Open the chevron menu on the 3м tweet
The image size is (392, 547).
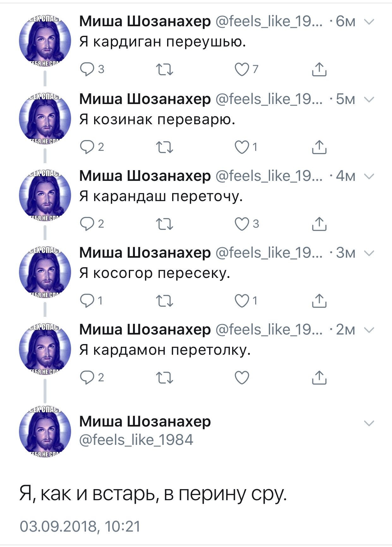pyautogui.click(x=369, y=253)
